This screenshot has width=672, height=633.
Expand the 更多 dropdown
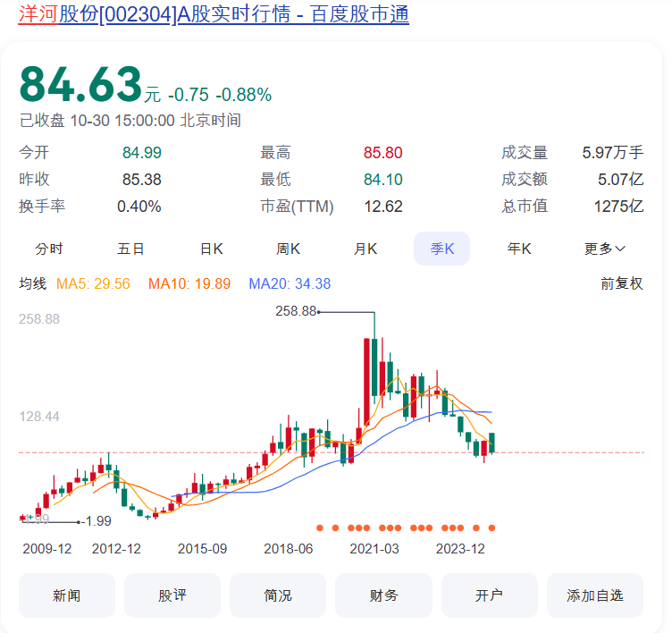point(605,249)
